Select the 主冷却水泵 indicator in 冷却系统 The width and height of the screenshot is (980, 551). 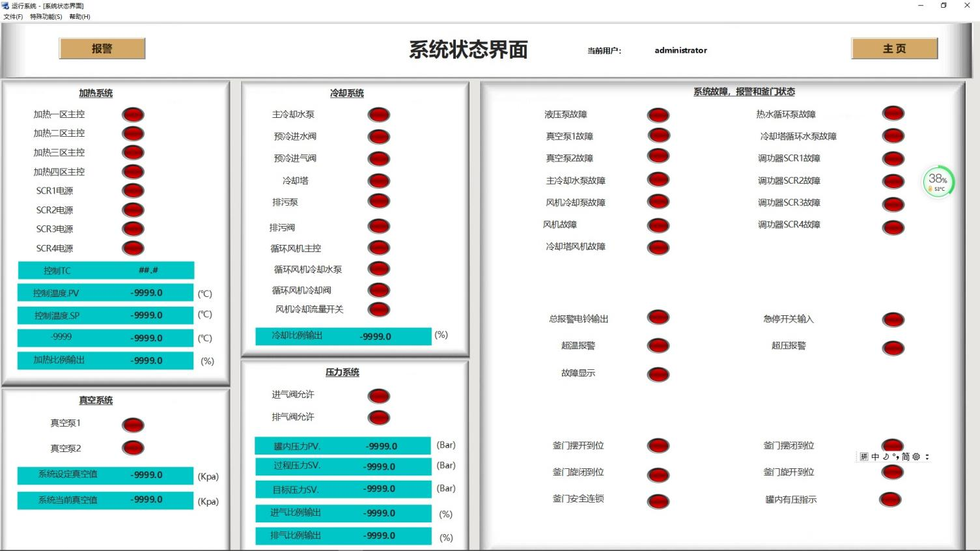tap(378, 114)
